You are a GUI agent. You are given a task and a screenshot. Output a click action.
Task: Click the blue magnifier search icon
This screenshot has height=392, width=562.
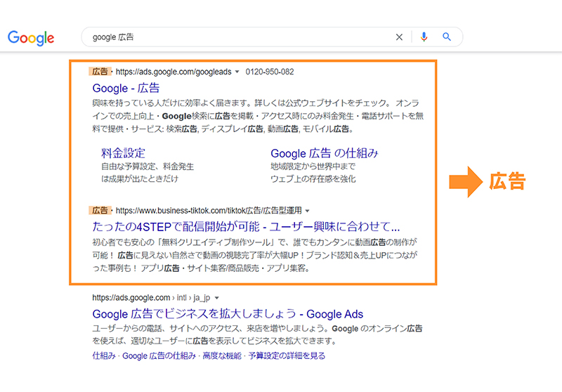pos(447,37)
